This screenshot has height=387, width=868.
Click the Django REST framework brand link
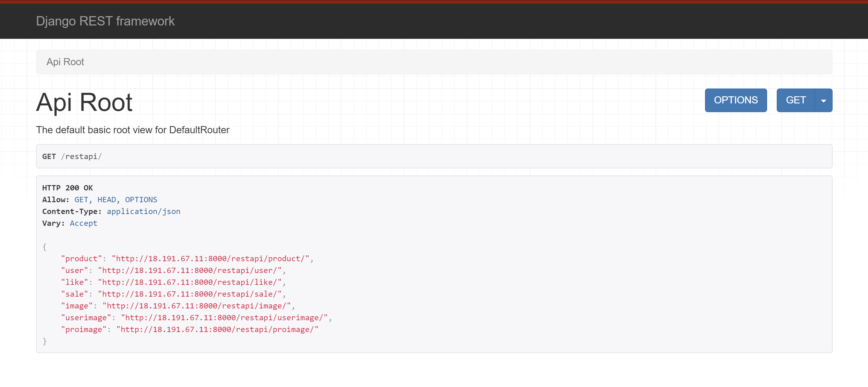(x=105, y=21)
